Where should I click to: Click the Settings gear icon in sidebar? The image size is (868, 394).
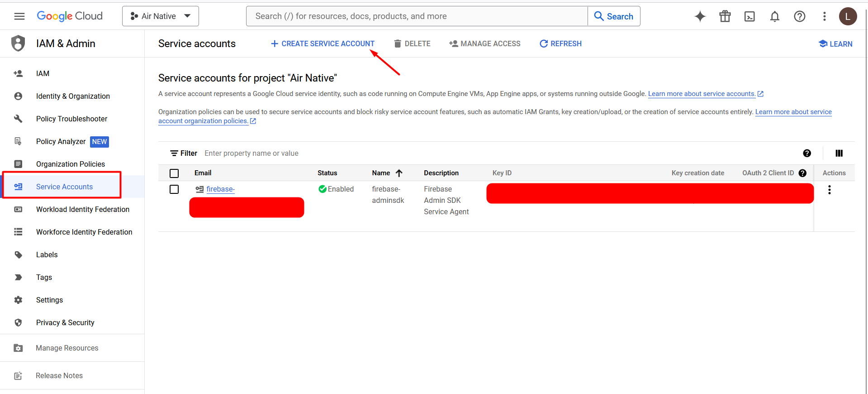[x=18, y=300]
